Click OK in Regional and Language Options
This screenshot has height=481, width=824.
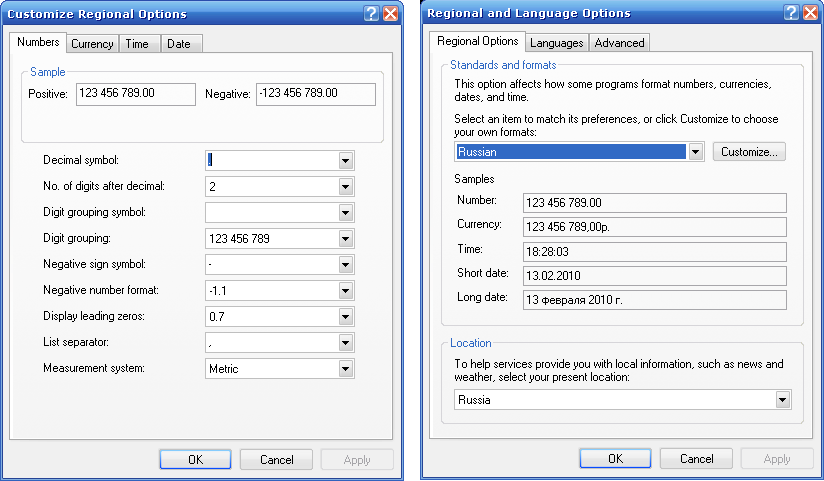(x=615, y=458)
